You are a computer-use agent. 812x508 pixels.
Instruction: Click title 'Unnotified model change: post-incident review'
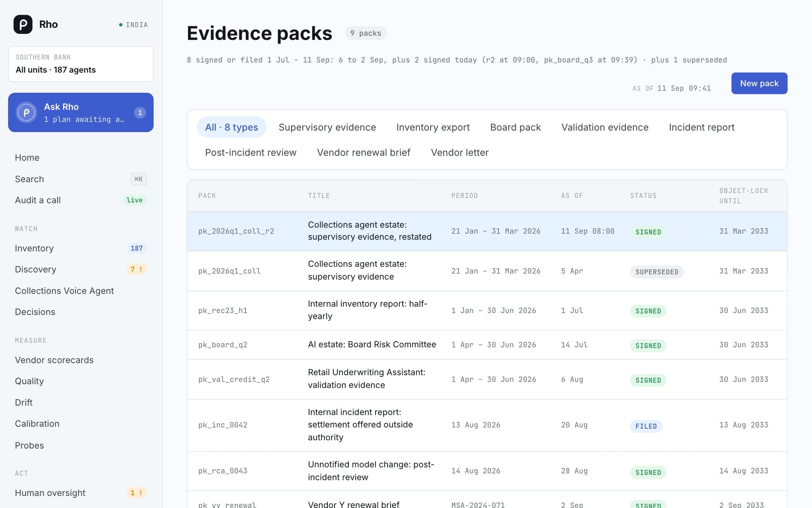[371, 471]
